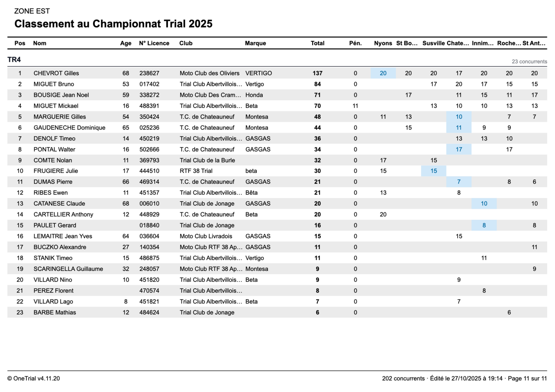The height and width of the screenshot is (392, 555).
Task: Select the Total column header
Action: [317, 43]
